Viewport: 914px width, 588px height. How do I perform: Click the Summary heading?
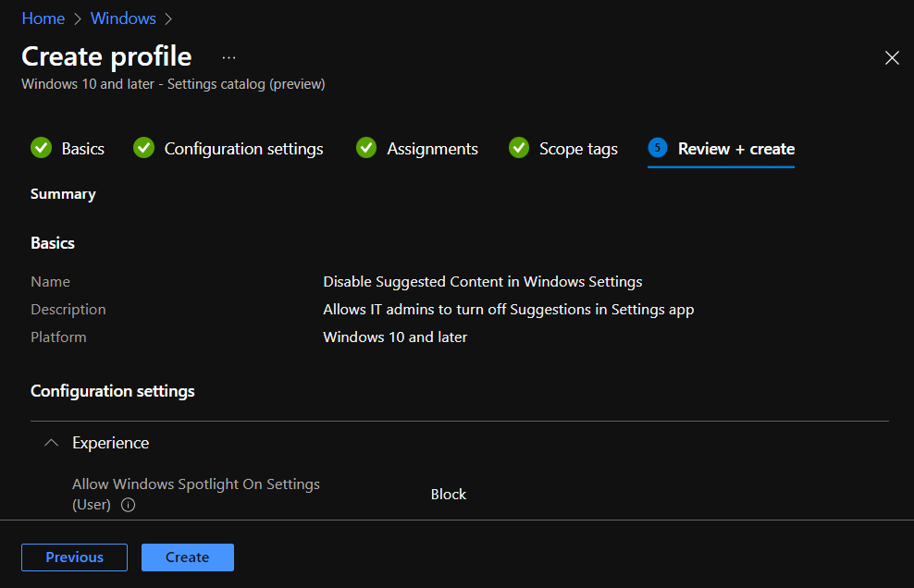click(63, 194)
